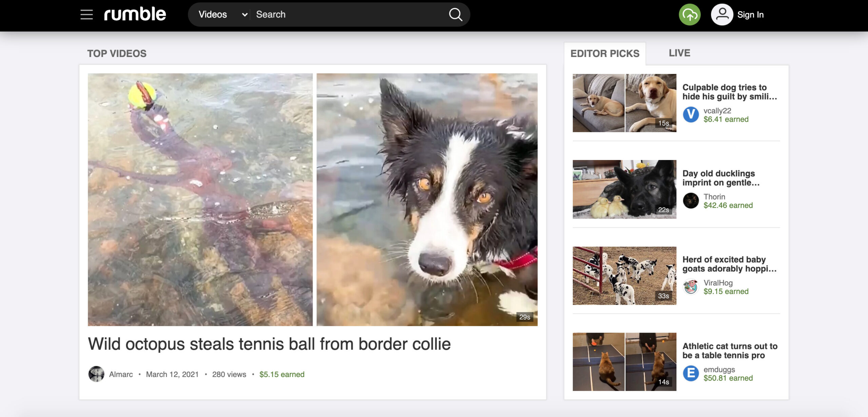Open 'Herd of excited baby goats' title
Viewport: 868px width, 417px height.
coord(729,264)
